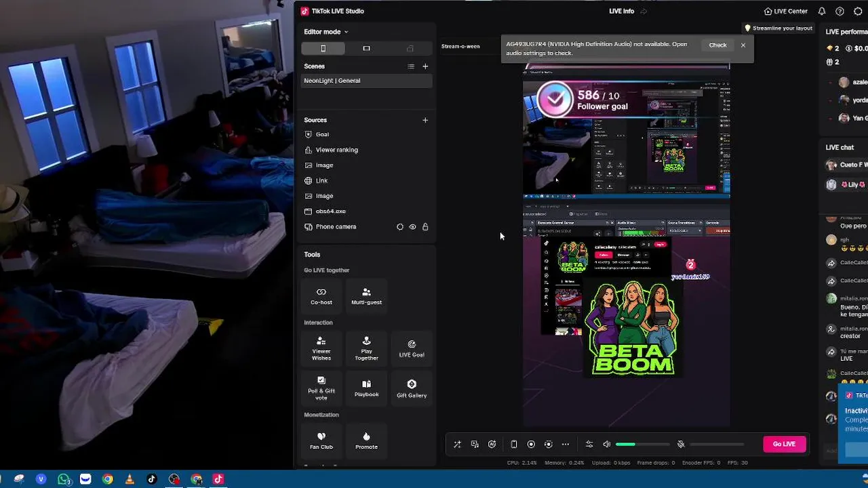Image resolution: width=868 pixels, height=488 pixels.
Task: Dismiss the audio unavailable notification
Action: (x=743, y=45)
